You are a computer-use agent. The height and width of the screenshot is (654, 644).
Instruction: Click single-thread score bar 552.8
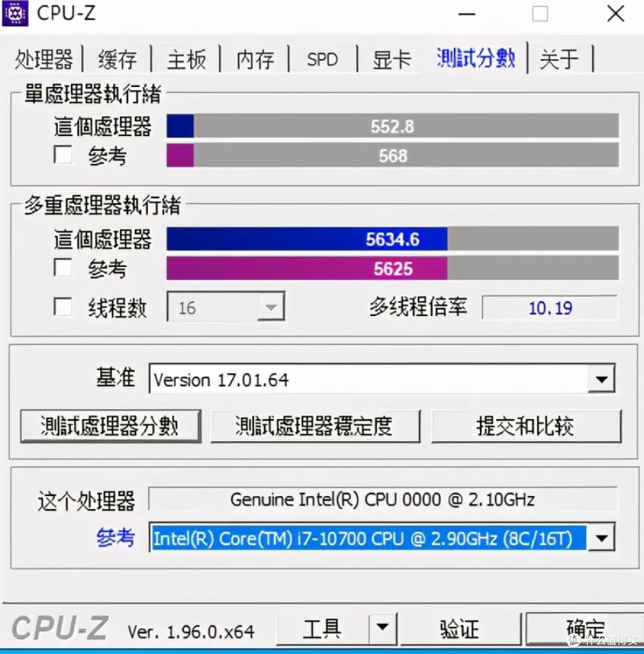(x=392, y=126)
